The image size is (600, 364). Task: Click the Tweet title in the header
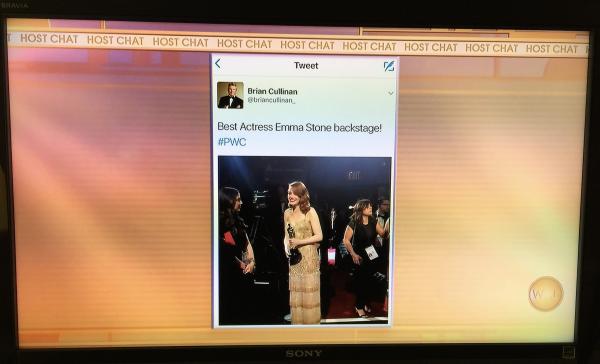tap(306, 65)
